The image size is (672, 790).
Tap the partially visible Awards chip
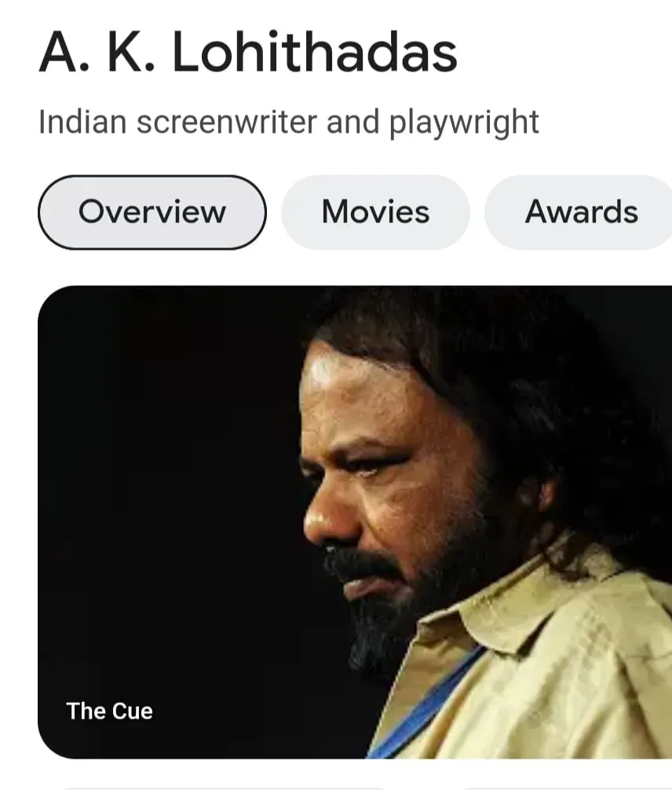(579, 212)
